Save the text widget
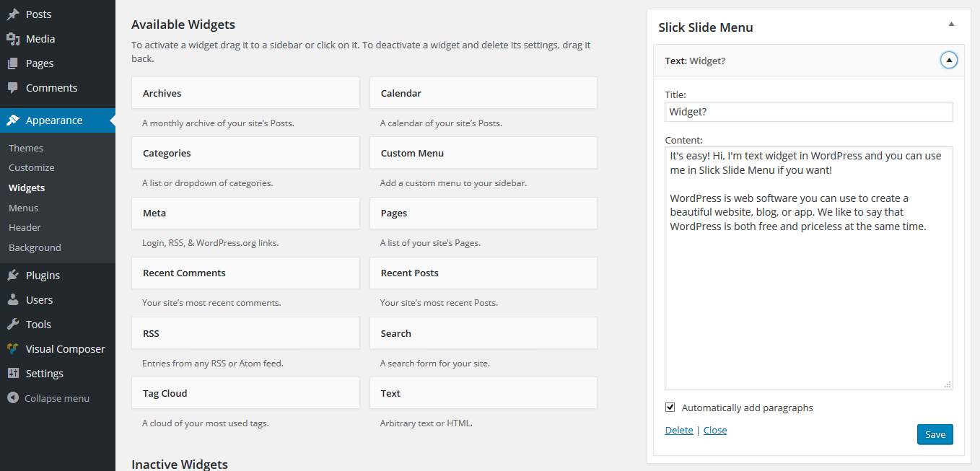Image resolution: width=980 pixels, height=471 pixels. (x=935, y=434)
